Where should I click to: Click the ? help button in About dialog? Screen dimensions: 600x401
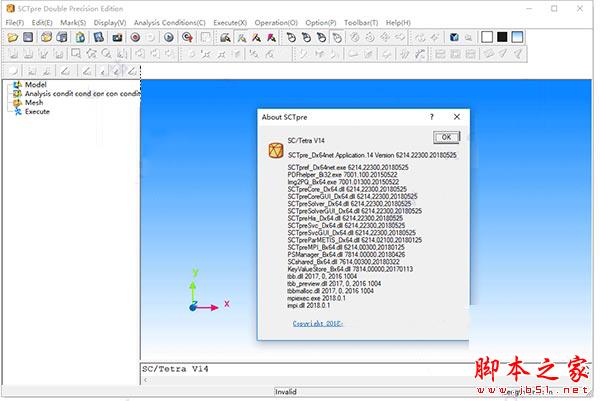click(432, 117)
